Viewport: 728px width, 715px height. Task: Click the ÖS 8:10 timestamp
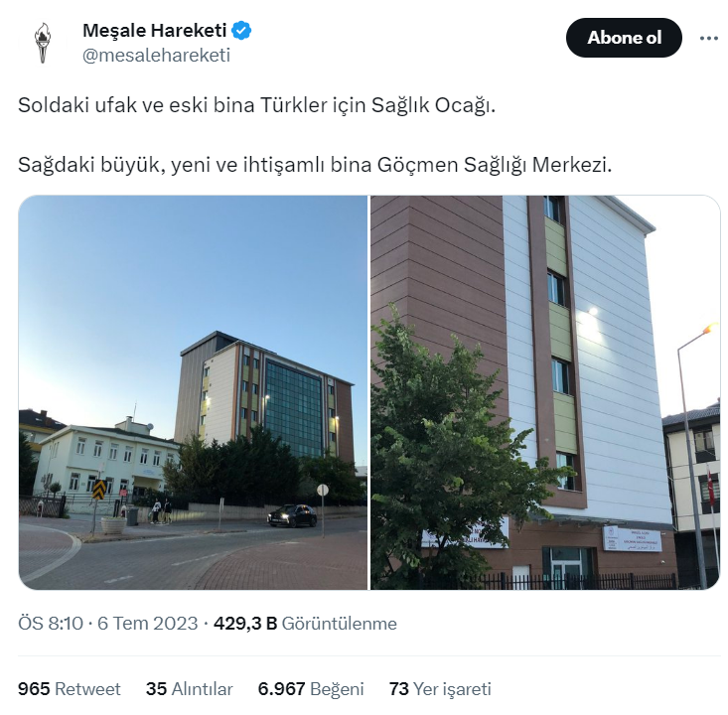[51, 623]
